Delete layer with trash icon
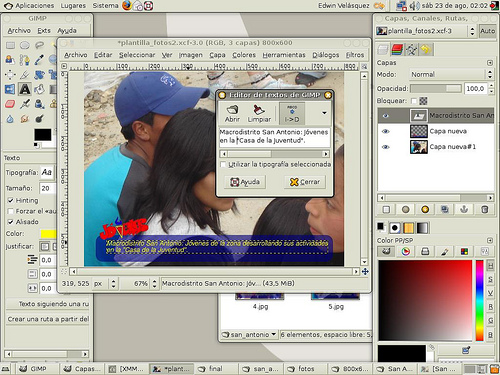The image size is (500, 375). pos(485,209)
